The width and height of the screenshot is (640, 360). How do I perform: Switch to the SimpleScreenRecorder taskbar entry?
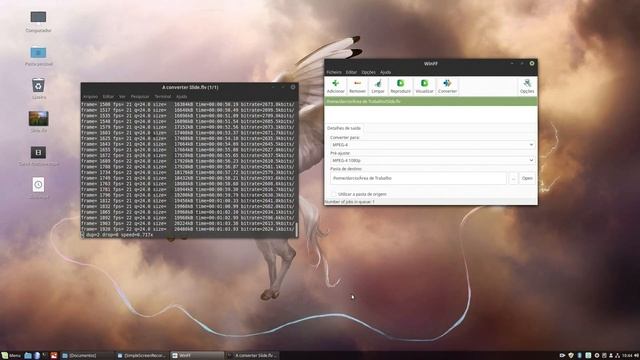pyautogui.click(x=142, y=356)
